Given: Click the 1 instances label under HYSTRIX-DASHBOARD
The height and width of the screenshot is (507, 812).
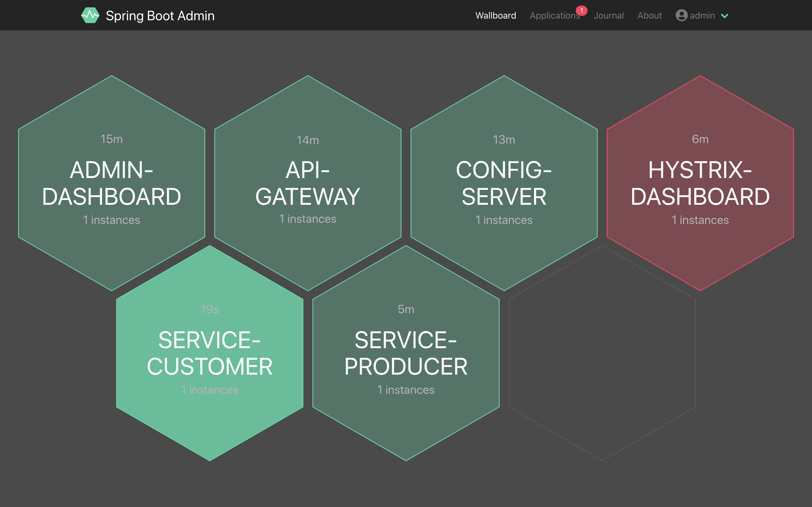Looking at the screenshot, I should tap(700, 220).
